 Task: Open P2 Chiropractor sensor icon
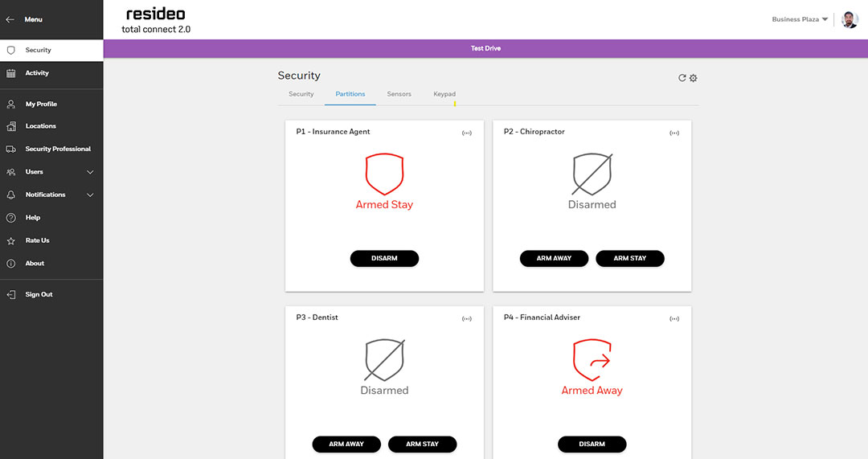tap(674, 133)
